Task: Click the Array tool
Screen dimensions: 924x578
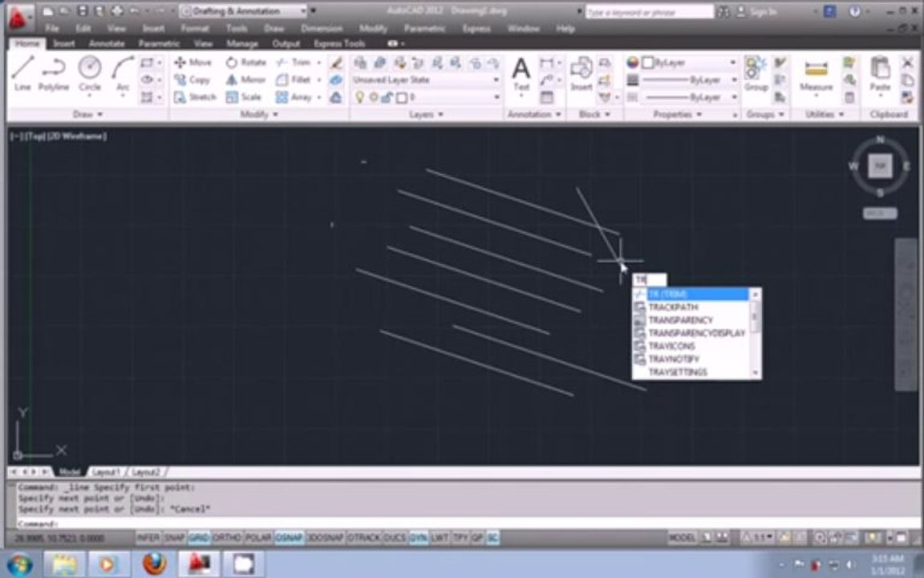Action: point(294,96)
